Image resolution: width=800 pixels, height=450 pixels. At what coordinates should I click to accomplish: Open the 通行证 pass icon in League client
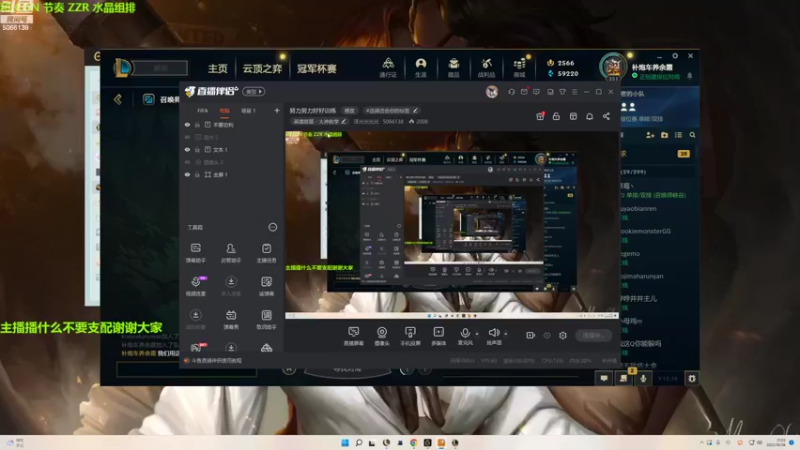pyautogui.click(x=388, y=67)
